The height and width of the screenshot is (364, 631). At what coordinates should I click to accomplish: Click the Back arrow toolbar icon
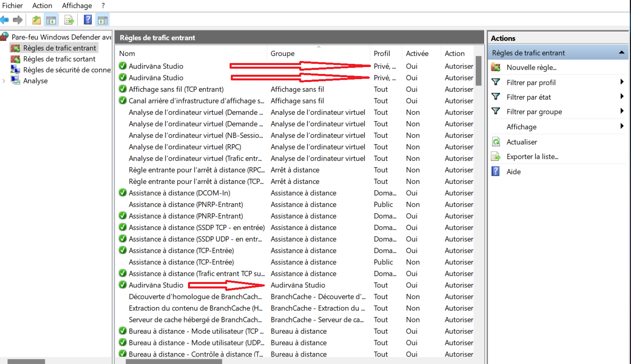pyautogui.click(x=5, y=20)
